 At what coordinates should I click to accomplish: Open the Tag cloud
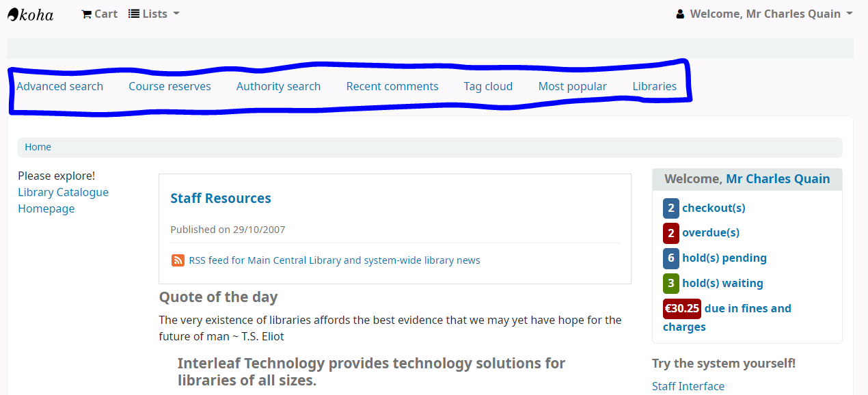pyautogui.click(x=488, y=86)
